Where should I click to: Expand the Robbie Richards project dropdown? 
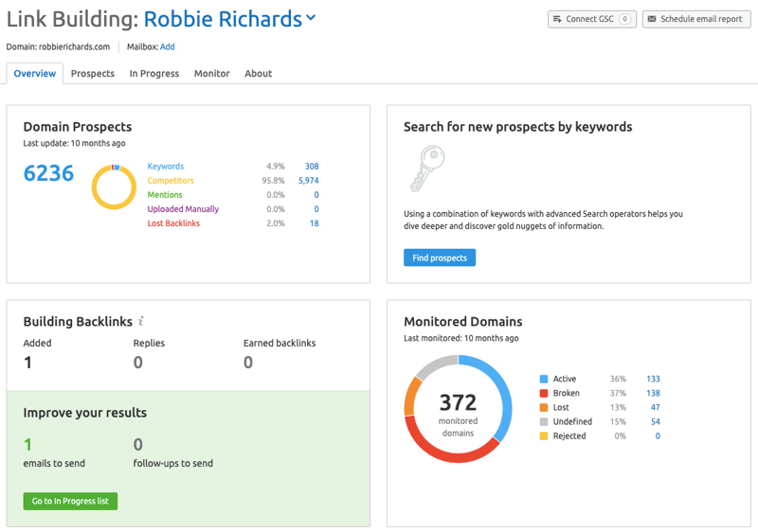pyautogui.click(x=312, y=18)
